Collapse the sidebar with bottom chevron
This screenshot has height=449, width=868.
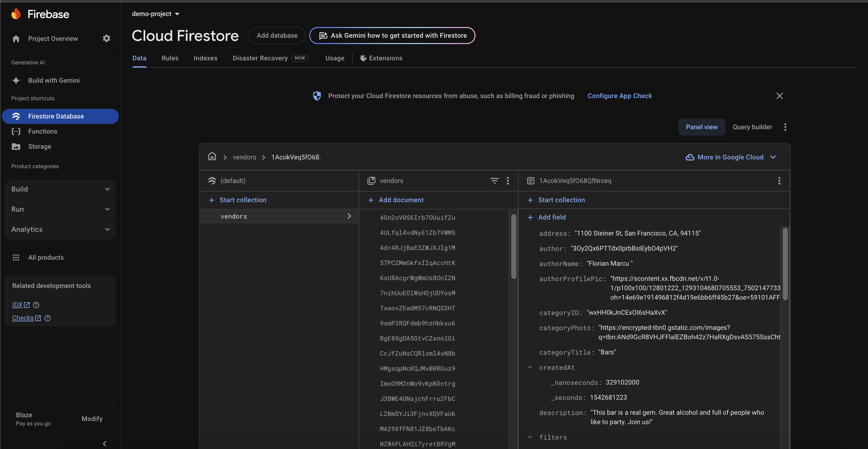[x=104, y=443]
